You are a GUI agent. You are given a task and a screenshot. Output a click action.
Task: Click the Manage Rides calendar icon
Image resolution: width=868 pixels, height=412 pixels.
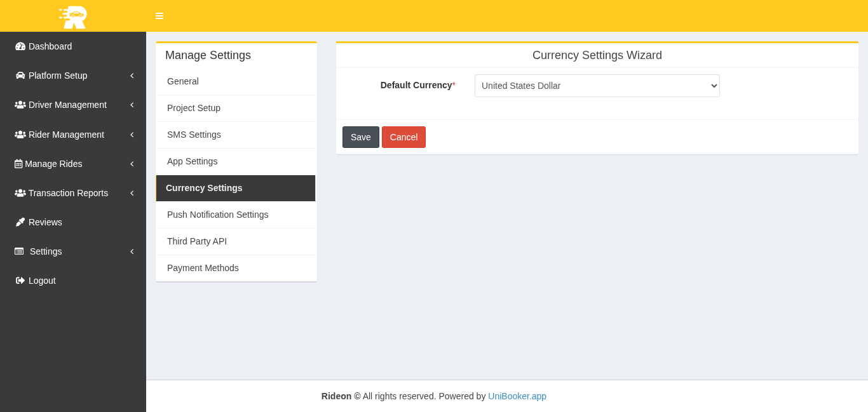click(18, 164)
